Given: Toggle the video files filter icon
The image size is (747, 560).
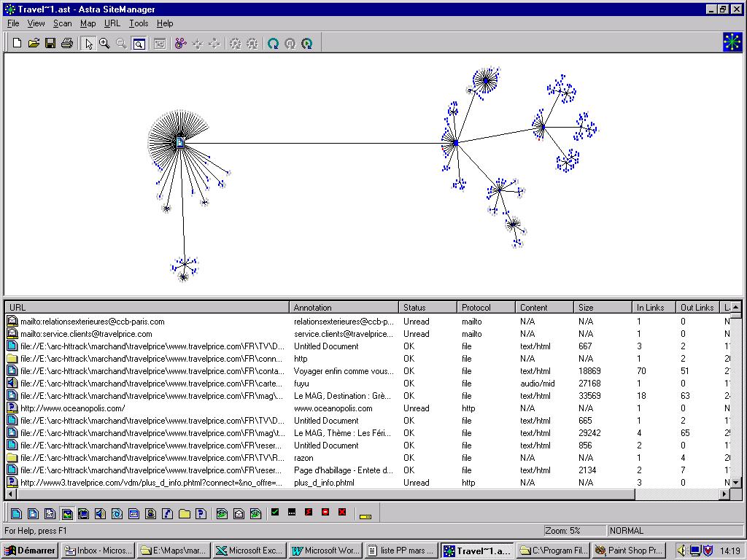Looking at the screenshot, I should pyautogui.click(x=83, y=513).
